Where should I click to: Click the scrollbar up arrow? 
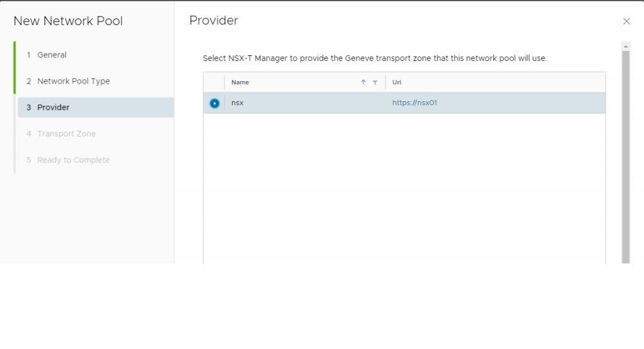[626, 47]
